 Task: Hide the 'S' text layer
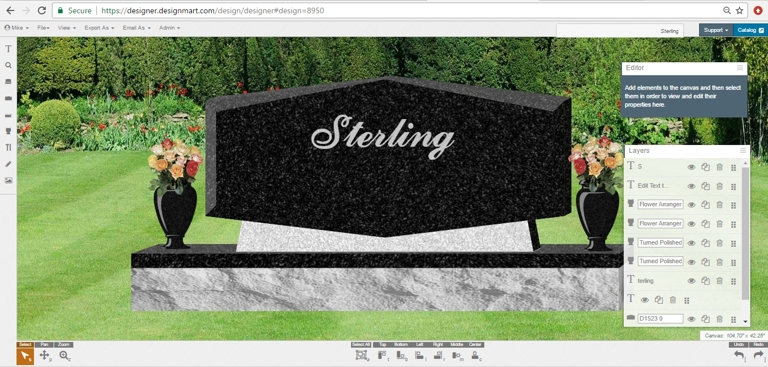click(692, 168)
